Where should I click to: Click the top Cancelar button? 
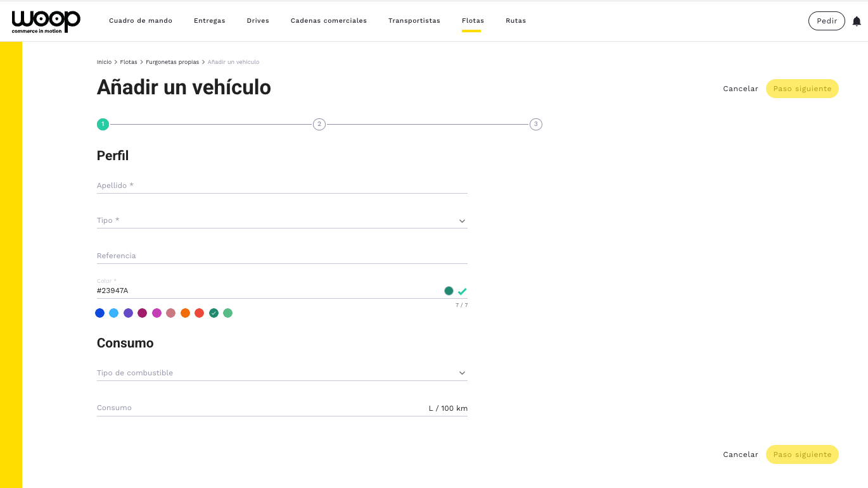(x=740, y=89)
